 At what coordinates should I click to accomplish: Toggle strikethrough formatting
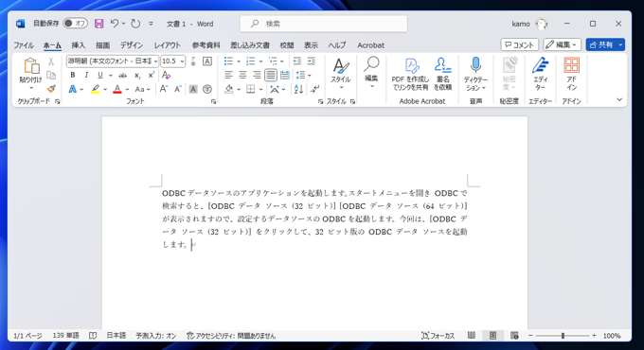(x=122, y=75)
